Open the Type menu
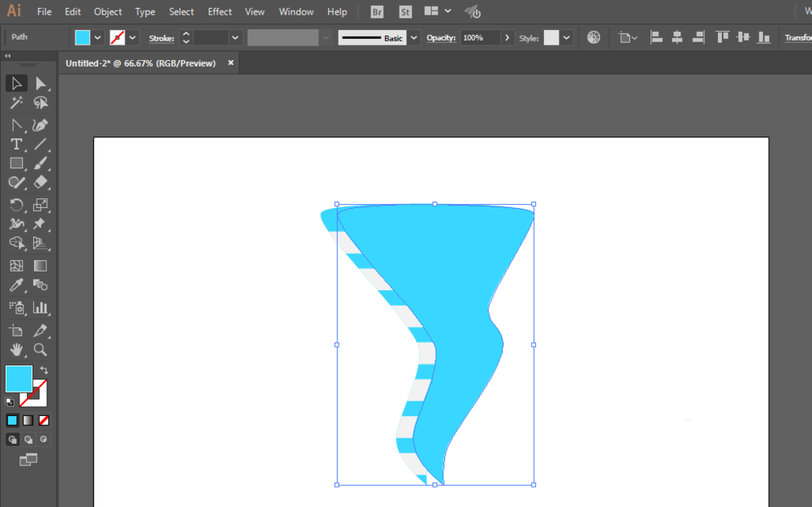The image size is (812, 507). [x=145, y=11]
